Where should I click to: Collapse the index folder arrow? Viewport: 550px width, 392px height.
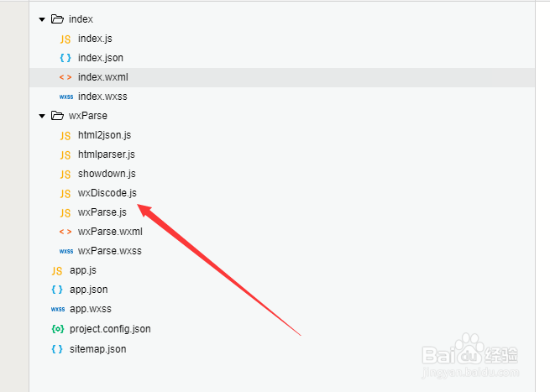pyautogui.click(x=42, y=19)
